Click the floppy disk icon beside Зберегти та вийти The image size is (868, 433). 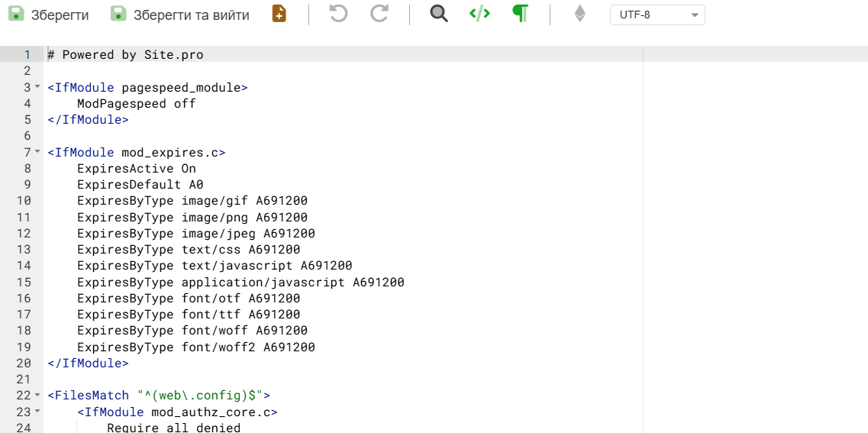pos(118,15)
